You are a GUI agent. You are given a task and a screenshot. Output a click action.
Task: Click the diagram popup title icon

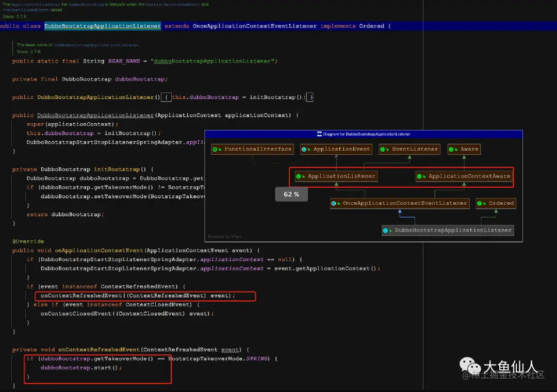click(x=319, y=134)
